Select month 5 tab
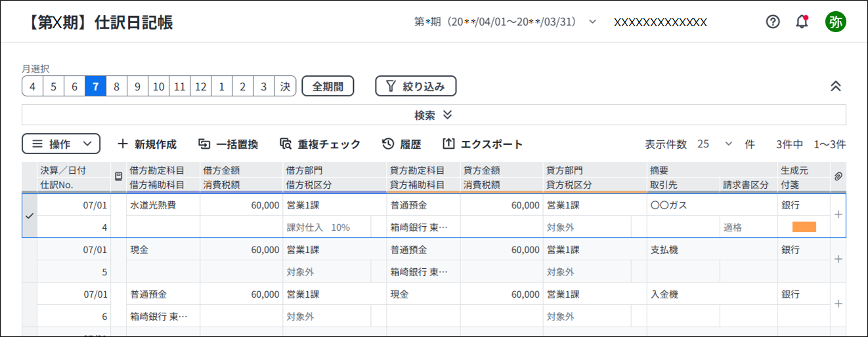 pos(53,86)
